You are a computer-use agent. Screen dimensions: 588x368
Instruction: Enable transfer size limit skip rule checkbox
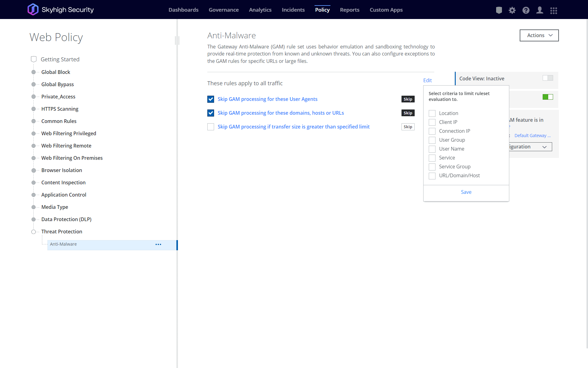coord(211,127)
